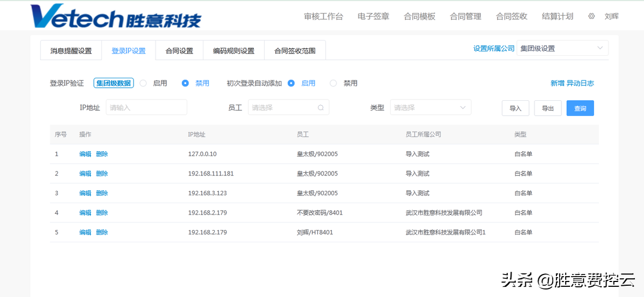
Task: Open 审核工作台 in top navigation
Action: (324, 16)
